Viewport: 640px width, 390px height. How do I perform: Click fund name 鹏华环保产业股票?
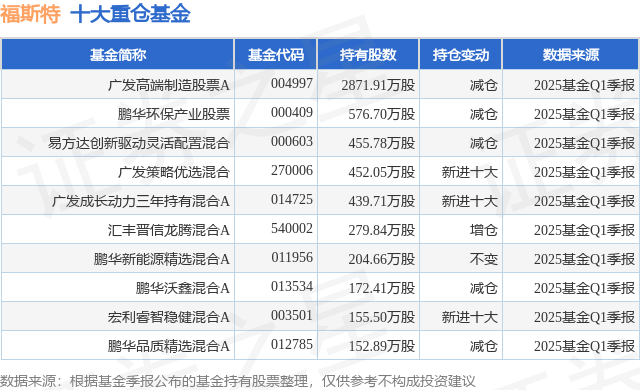coord(174,114)
